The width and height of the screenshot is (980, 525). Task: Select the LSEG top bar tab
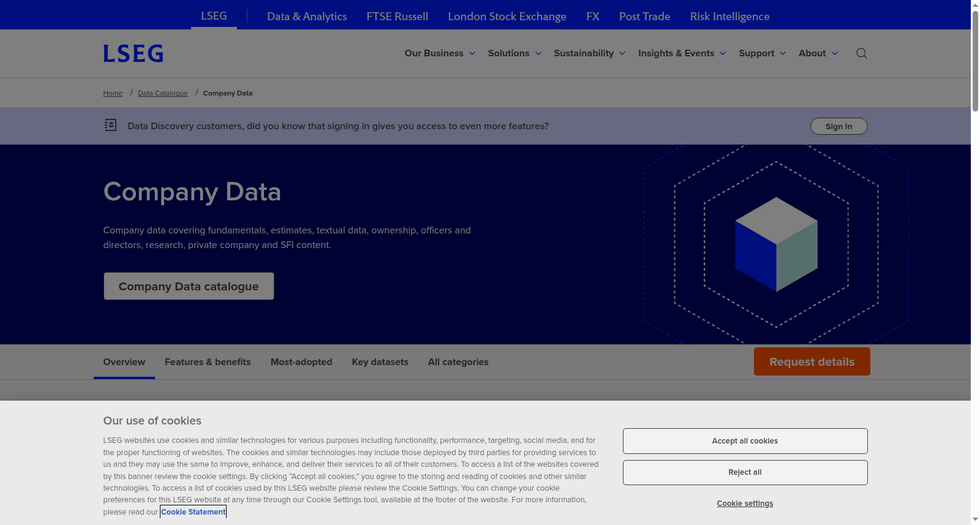[214, 15]
